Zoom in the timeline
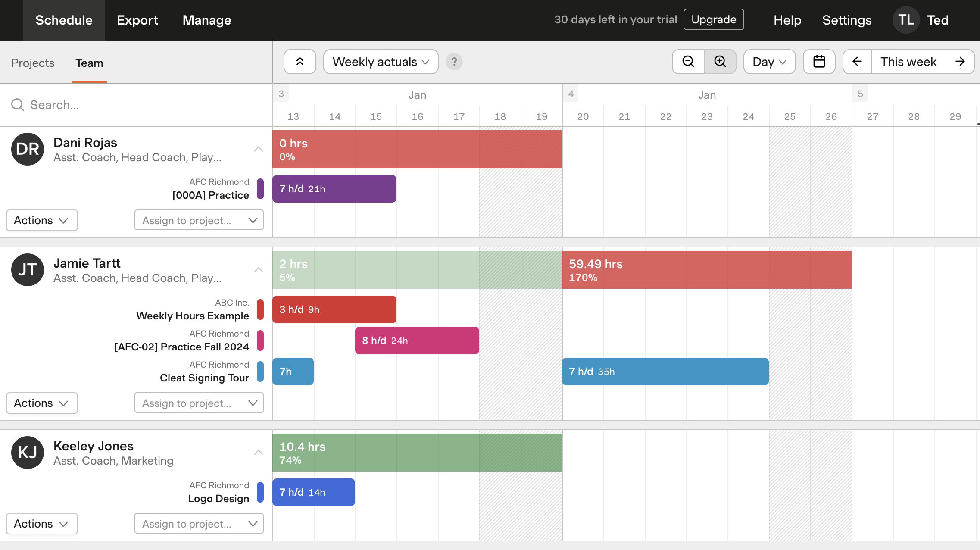This screenshot has width=980, height=550. [720, 62]
